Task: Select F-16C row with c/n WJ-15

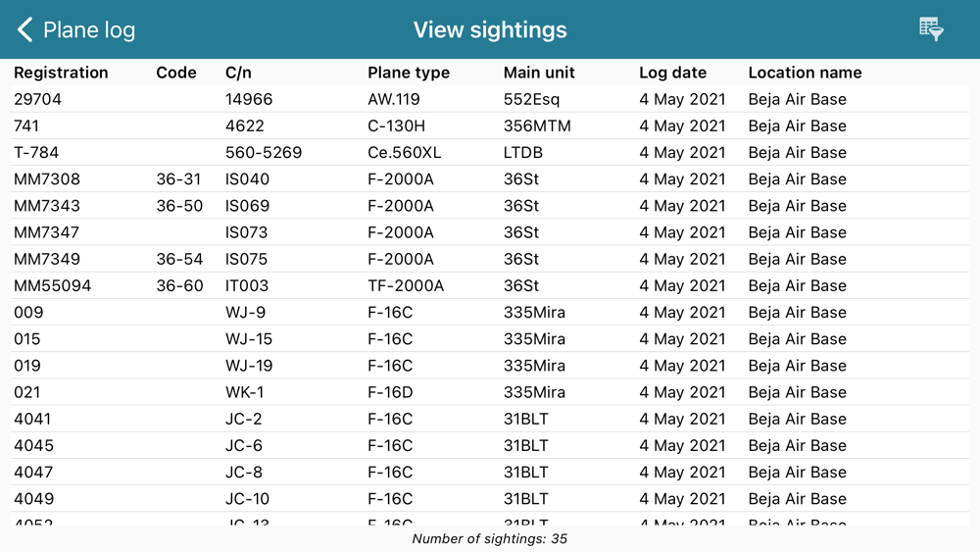Action: click(x=490, y=339)
